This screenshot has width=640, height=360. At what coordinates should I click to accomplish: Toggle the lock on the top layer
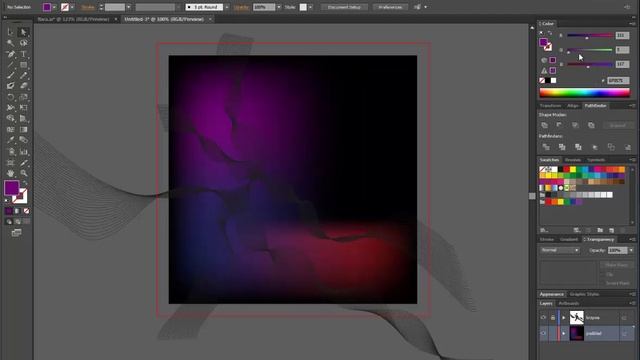pyautogui.click(x=553, y=317)
